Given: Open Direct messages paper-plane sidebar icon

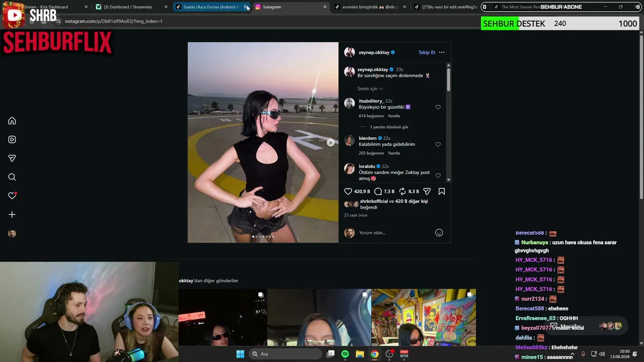Looking at the screenshot, I should point(12,158).
